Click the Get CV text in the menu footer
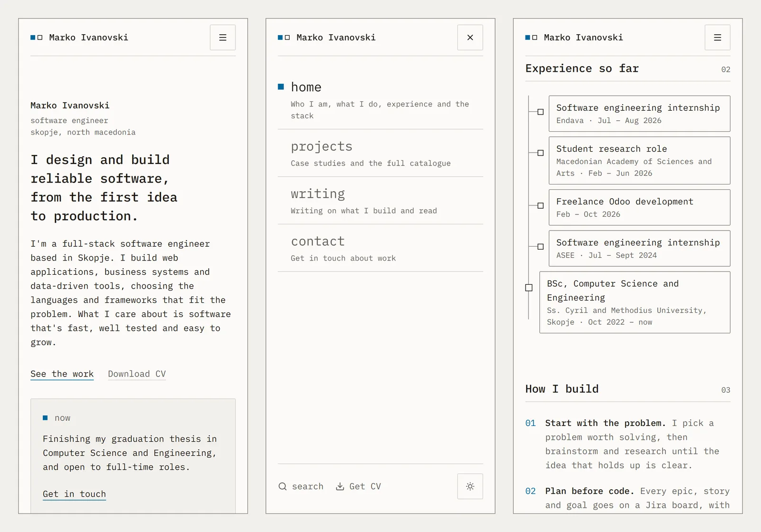761x532 pixels. [365, 486]
